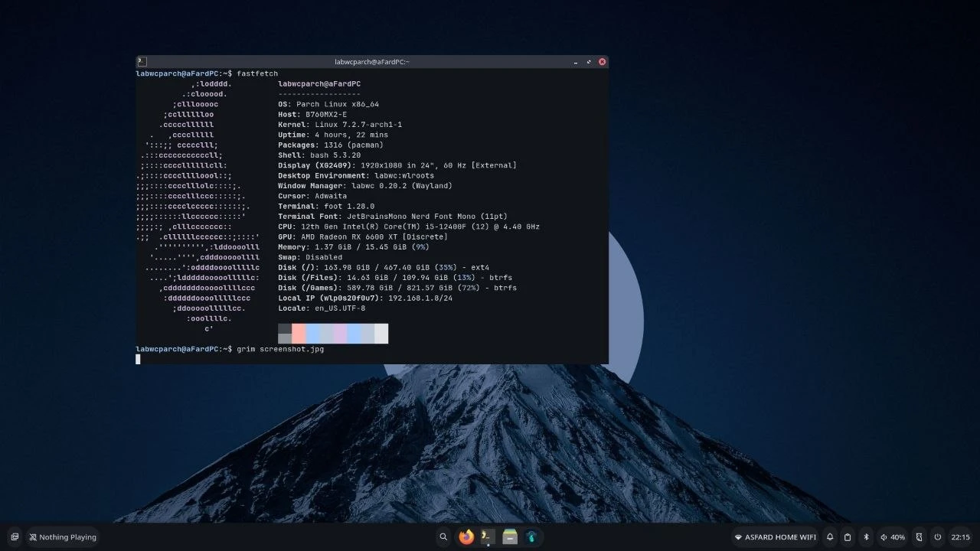Screen dimensions: 980x551
Task: Click the 'Uptime: 4 hours, 22 mins' line
Action: point(333,135)
